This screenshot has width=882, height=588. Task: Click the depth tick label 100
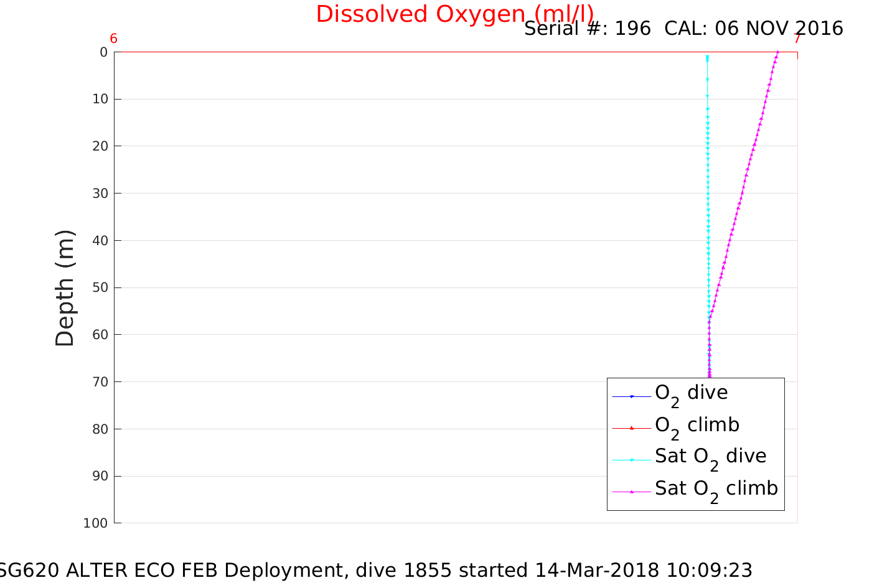pos(95,523)
